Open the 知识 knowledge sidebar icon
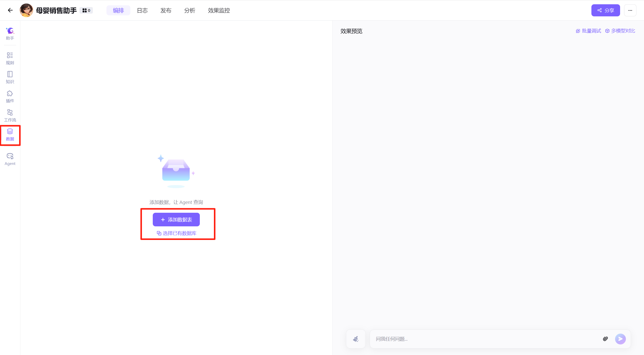Screen dimensions: 644x355 pos(10,77)
